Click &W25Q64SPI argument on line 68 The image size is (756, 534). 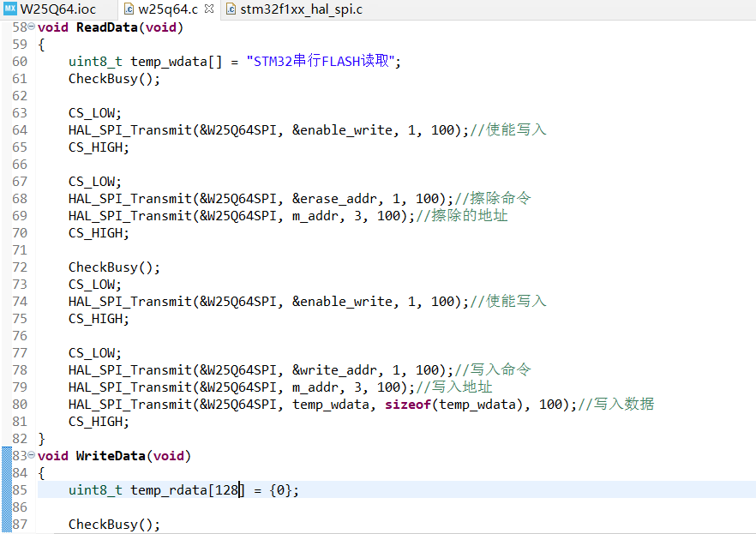(x=238, y=199)
